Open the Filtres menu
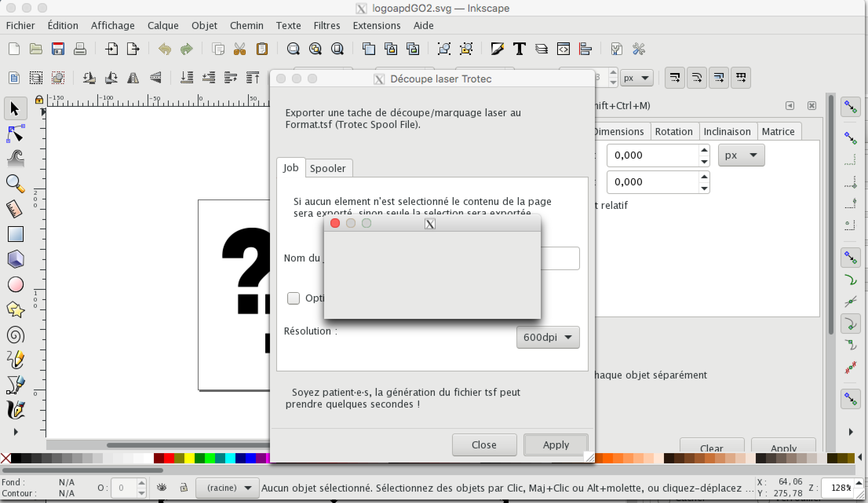The image size is (868, 503). click(326, 26)
